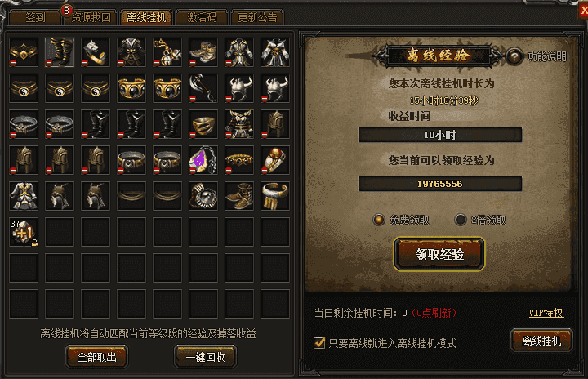Pick the white wolf bracelet item in top row
588x379 pixels.
tap(96, 52)
